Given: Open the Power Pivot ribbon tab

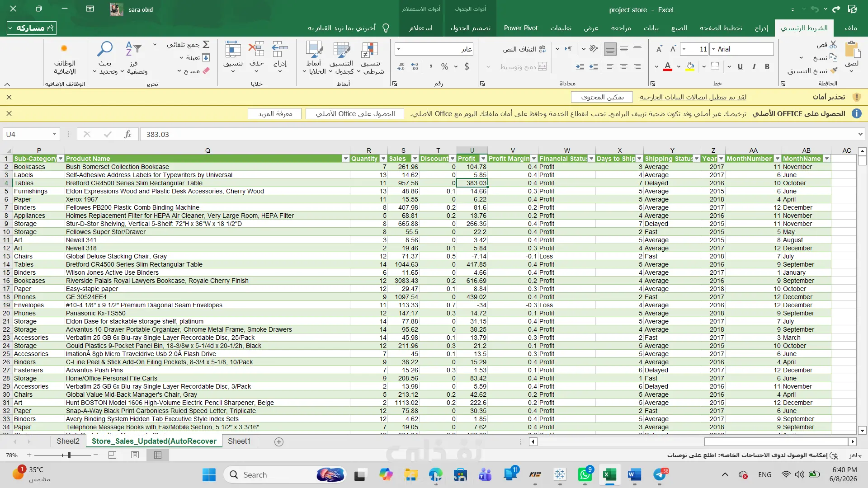Looking at the screenshot, I should tap(521, 28).
